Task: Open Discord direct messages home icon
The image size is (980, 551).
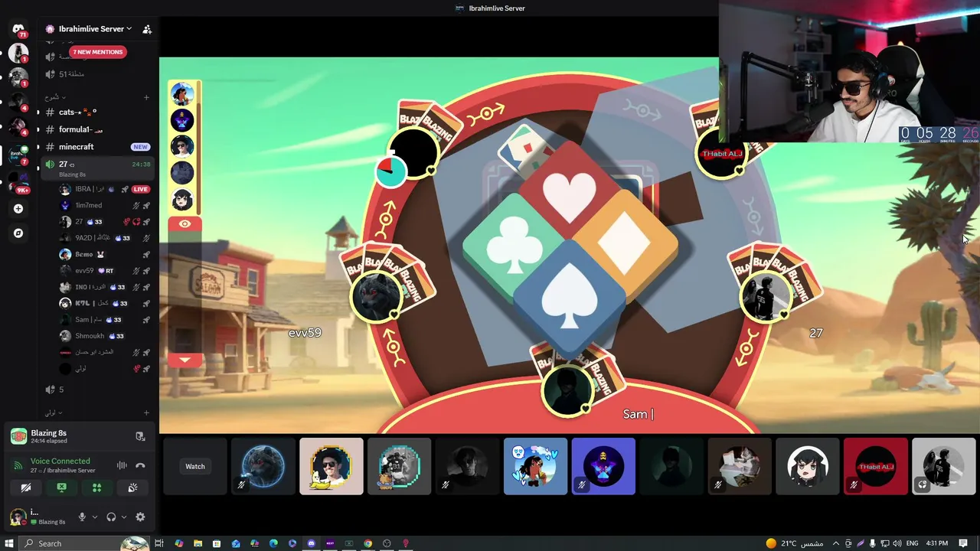Action: coord(18,28)
